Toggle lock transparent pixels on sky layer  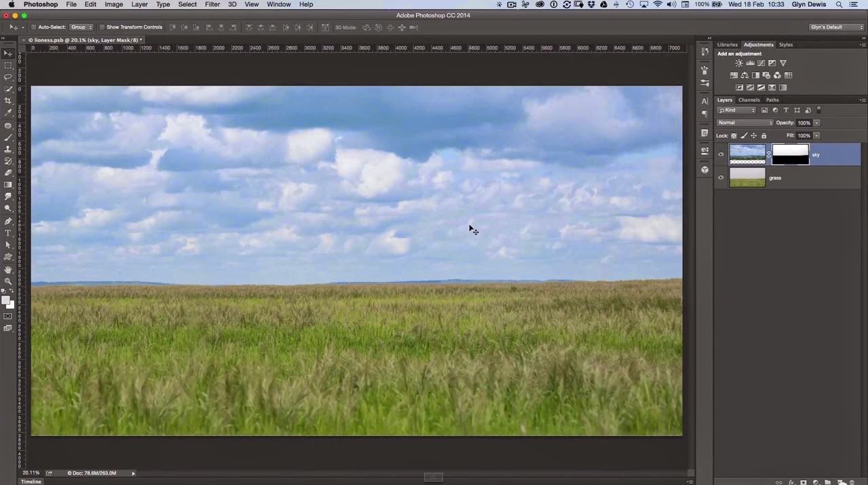(733, 135)
